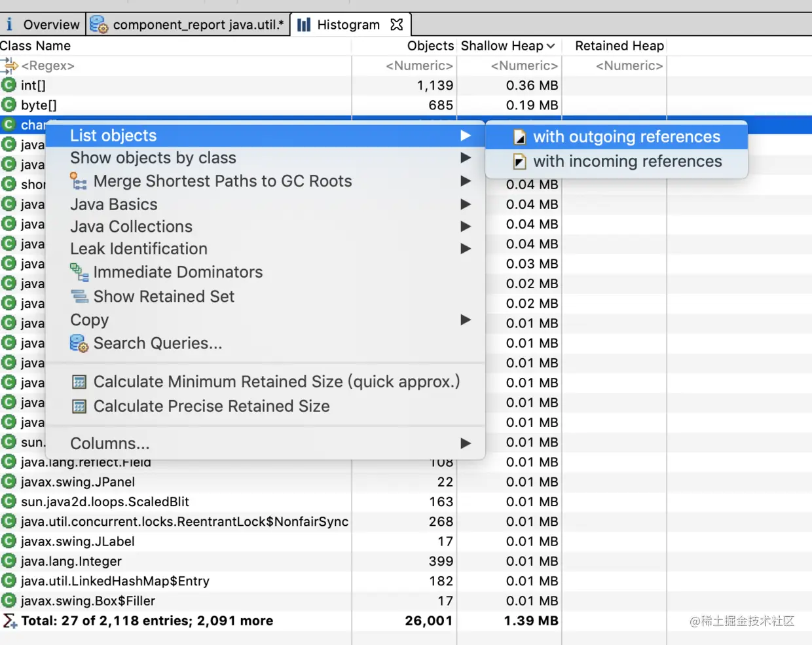Viewport: 812px width, 645px height.
Task: Open the Columns... submenu
Action: (x=265, y=443)
